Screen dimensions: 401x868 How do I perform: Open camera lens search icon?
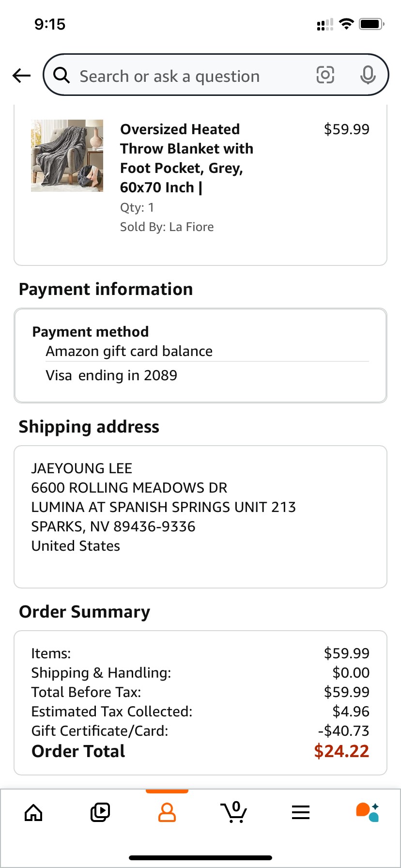pyautogui.click(x=325, y=75)
